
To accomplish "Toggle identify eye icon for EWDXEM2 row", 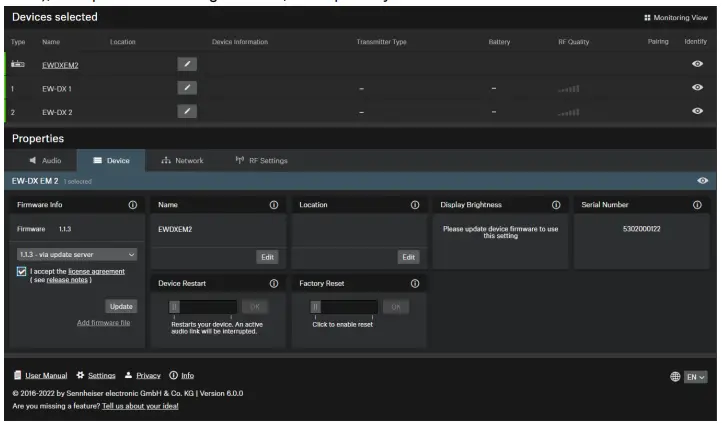I will tap(695, 65).
